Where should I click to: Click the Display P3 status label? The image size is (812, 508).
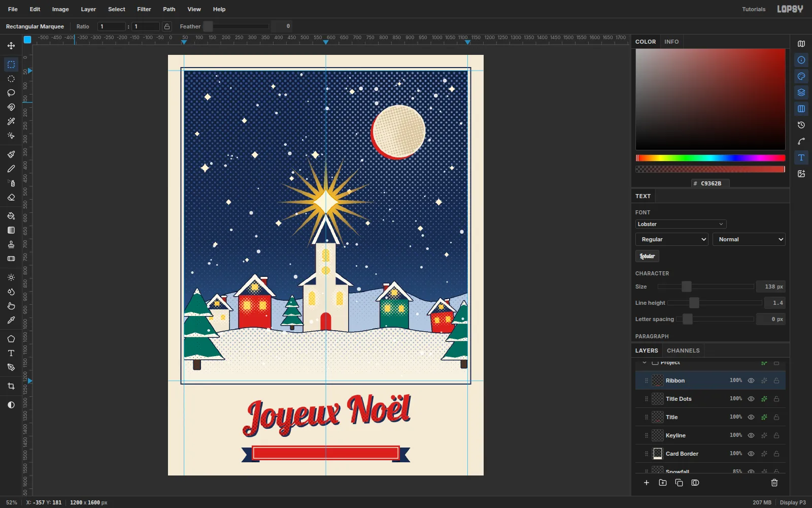click(x=793, y=502)
